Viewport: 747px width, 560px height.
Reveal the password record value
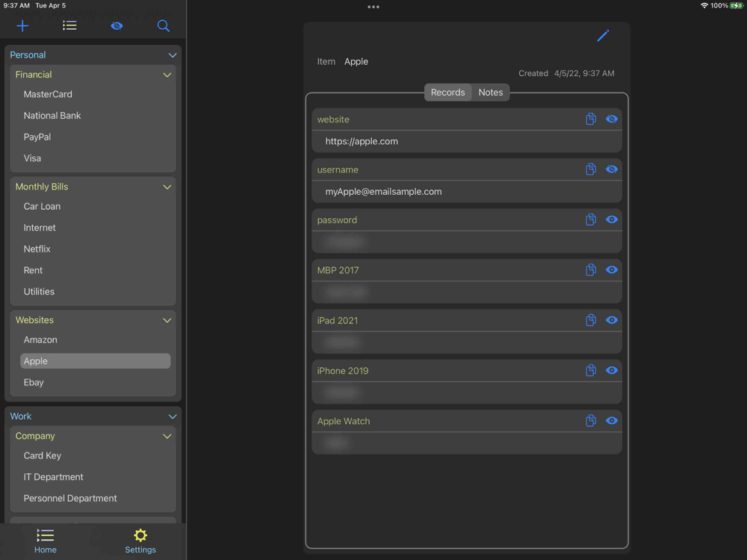(x=612, y=220)
